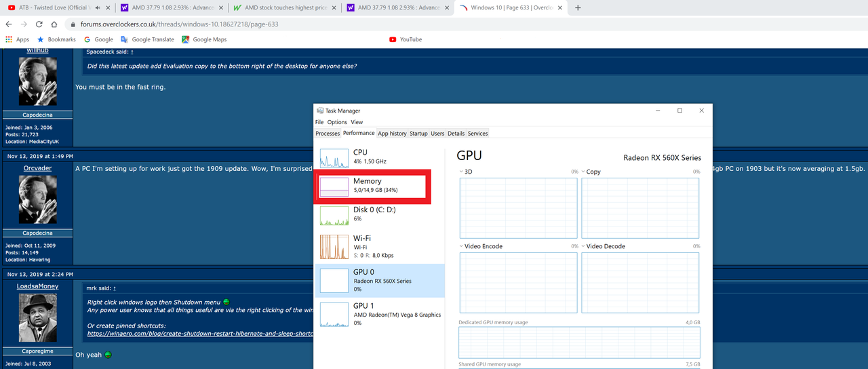Select Memory in performance sidebar
This screenshot has height=369, width=868.
pos(380,186)
